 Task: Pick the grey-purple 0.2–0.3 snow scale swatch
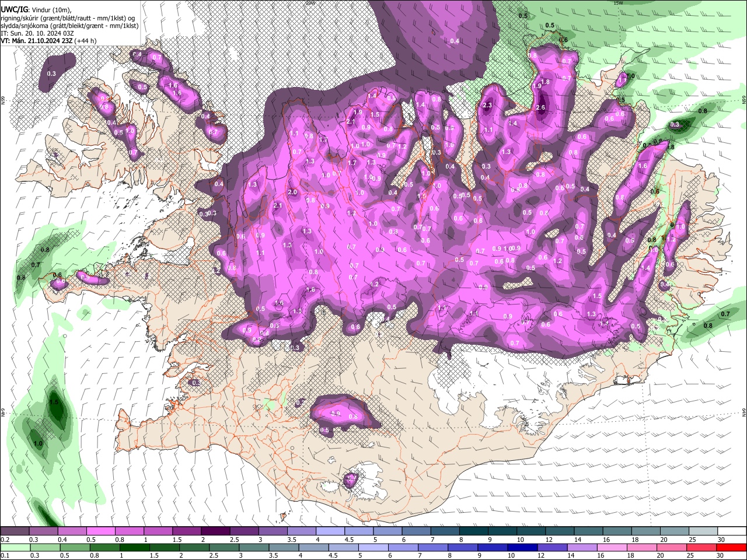pyautogui.click(x=15, y=531)
